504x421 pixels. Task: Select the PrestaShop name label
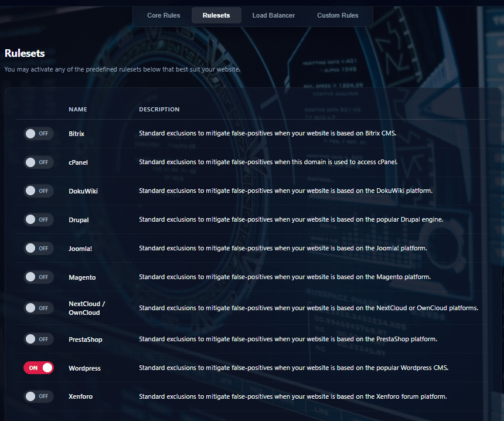tap(86, 339)
